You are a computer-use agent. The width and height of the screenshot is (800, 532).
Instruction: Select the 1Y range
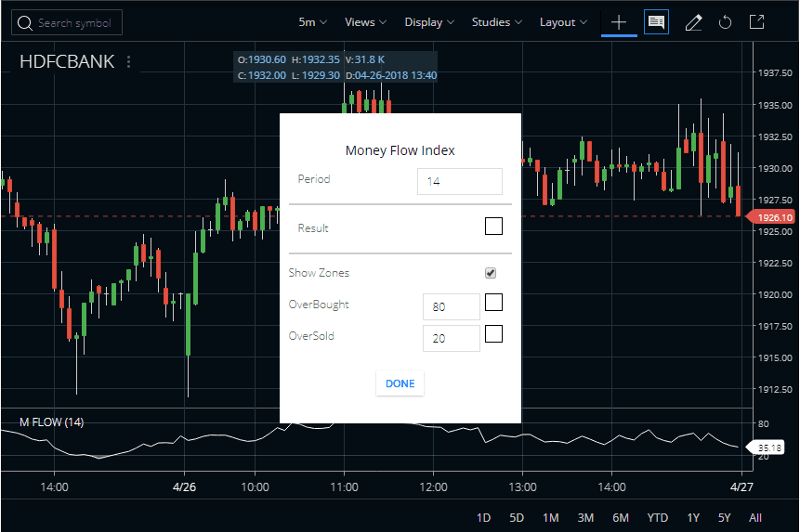[x=693, y=518]
